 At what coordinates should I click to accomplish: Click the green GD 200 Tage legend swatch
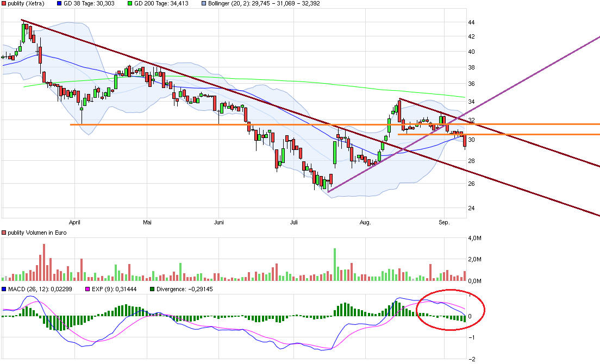(129, 3)
